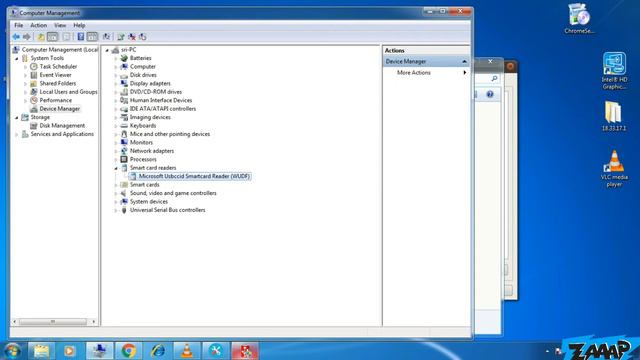Image resolution: width=640 pixels, height=360 pixels.
Task: Select Shared Folders in console tree
Action: (x=58, y=83)
